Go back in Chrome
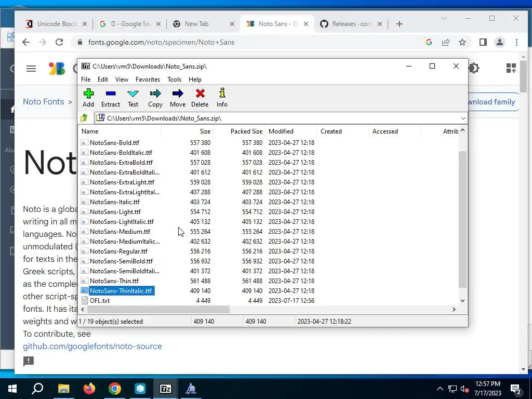This screenshot has height=399, width=532. (x=26, y=42)
